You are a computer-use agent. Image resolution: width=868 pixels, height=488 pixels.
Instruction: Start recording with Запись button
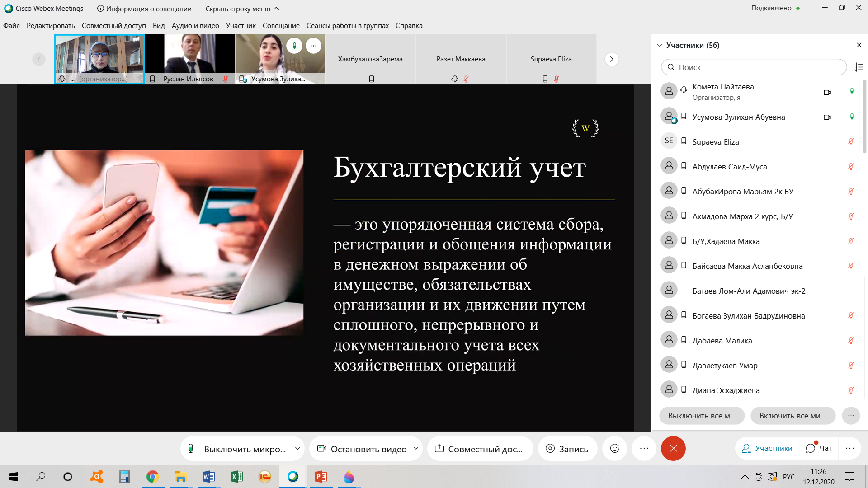[567, 449]
